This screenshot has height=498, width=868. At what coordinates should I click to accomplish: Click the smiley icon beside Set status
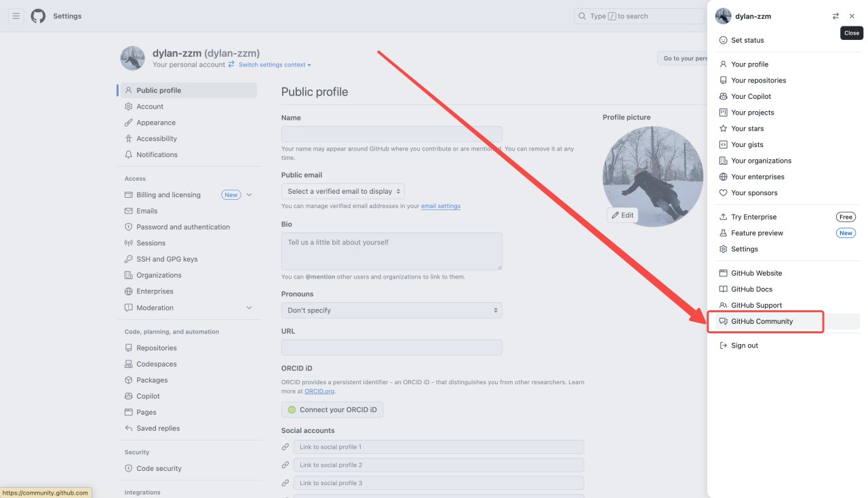click(x=724, y=41)
